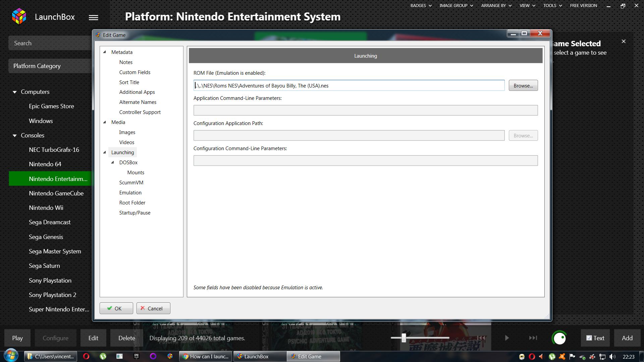Click the network tray icon
The image size is (644, 362).
pos(602,357)
